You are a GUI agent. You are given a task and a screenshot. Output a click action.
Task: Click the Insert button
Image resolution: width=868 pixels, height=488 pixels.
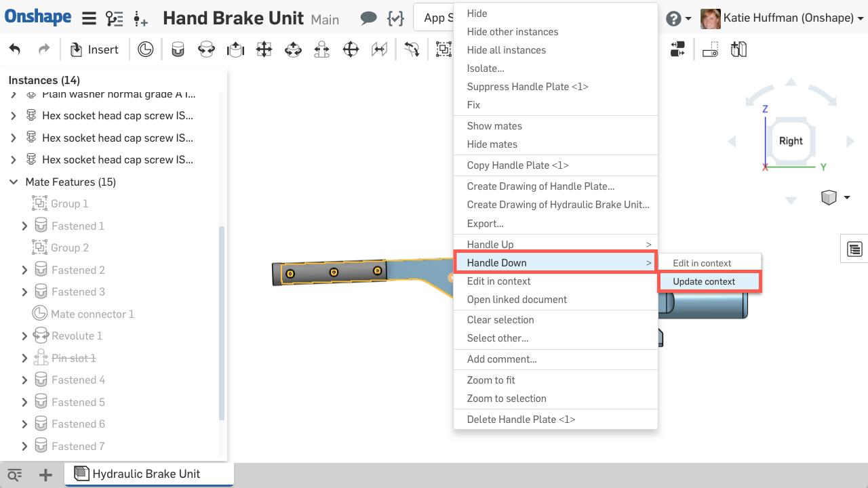click(95, 49)
